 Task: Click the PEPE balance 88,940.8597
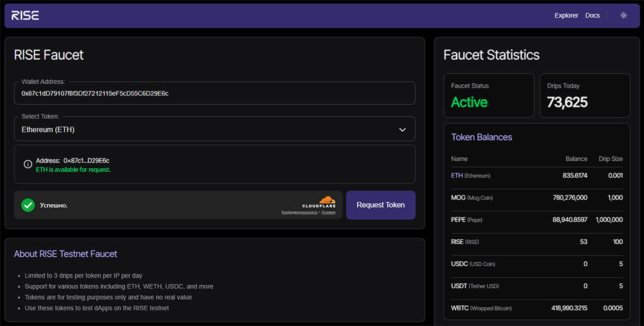click(570, 220)
